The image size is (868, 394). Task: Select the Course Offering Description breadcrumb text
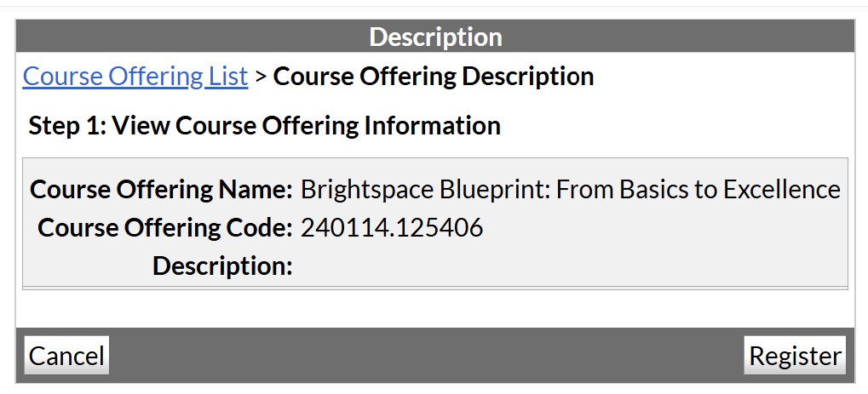[433, 77]
